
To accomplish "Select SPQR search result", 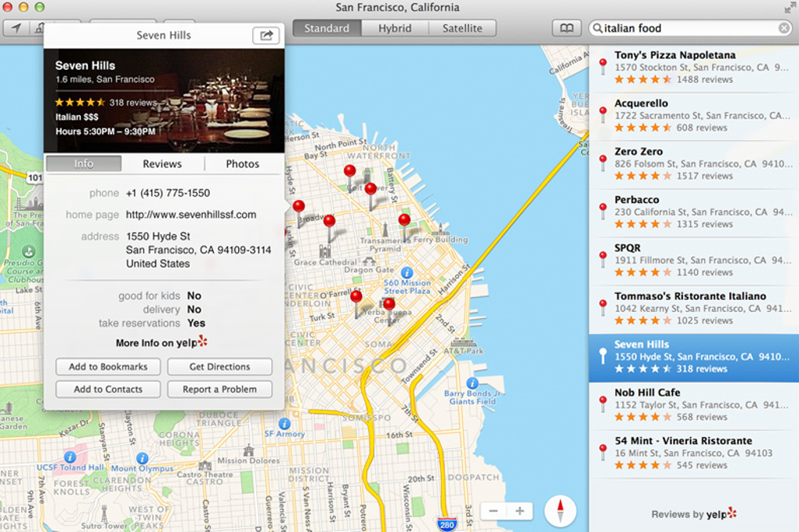I will tap(693, 261).
